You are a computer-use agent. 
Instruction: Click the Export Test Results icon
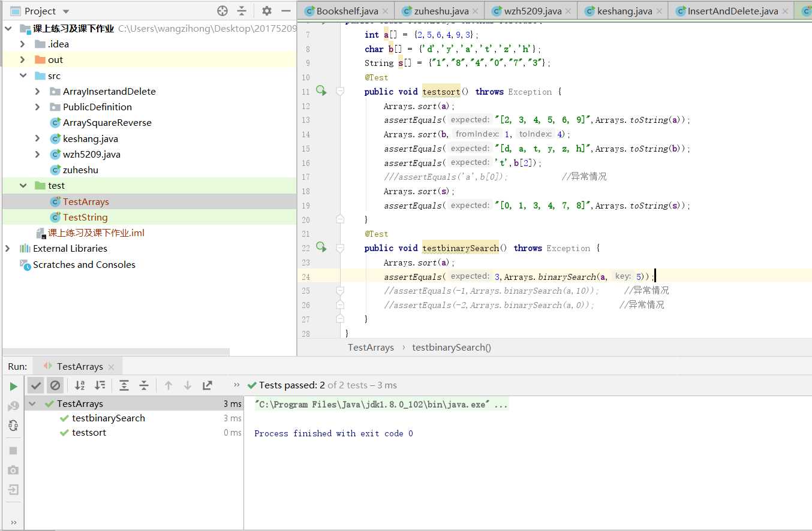coord(207,385)
